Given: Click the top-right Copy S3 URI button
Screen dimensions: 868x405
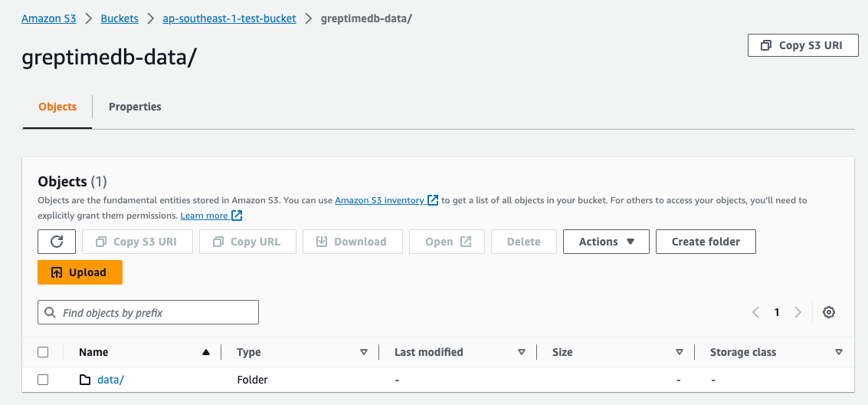Looking at the screenshot, I should [x=802, y=45].
